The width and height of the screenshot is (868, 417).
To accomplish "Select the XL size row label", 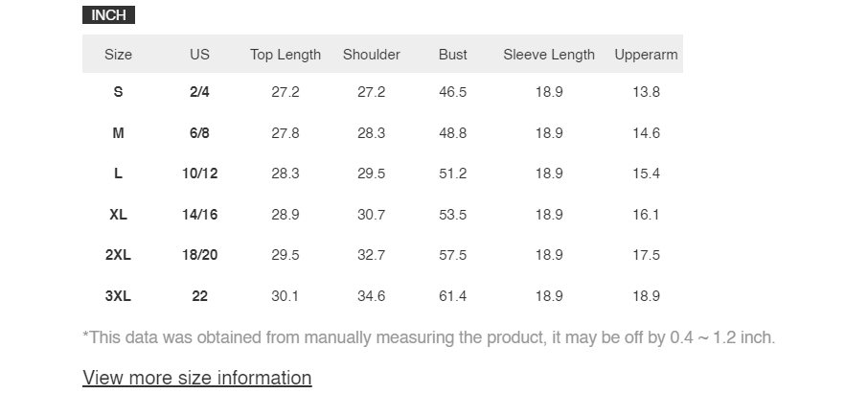I will coord(118,215).
